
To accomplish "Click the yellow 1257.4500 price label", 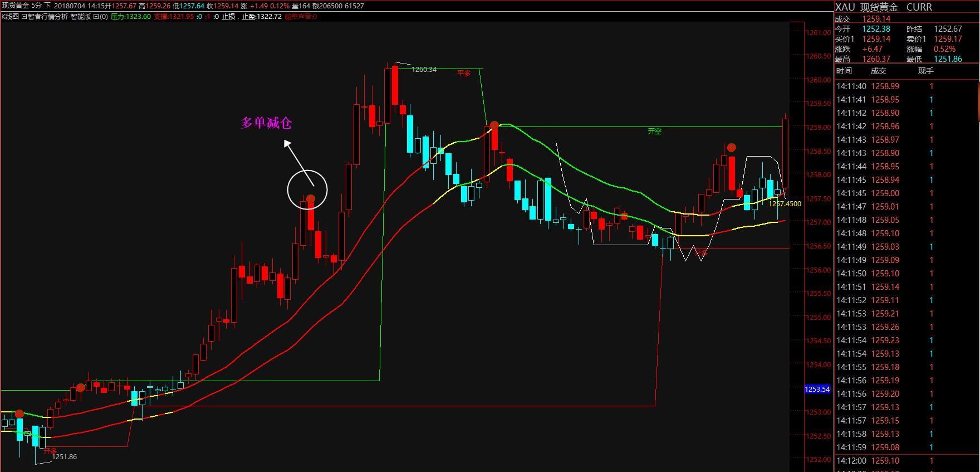I will [x=785, y=204].
